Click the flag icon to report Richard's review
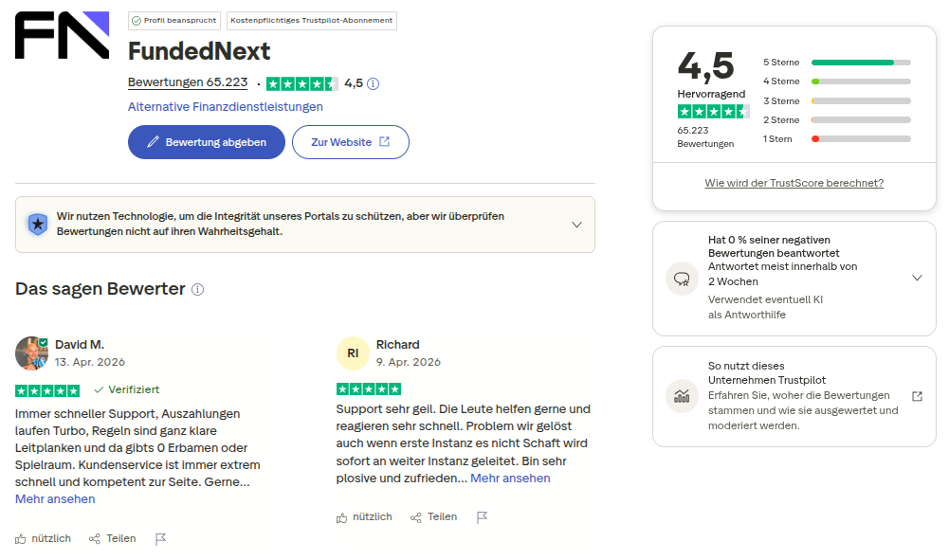Viewport: 949px width, 560px height. [x=482, y=515]
